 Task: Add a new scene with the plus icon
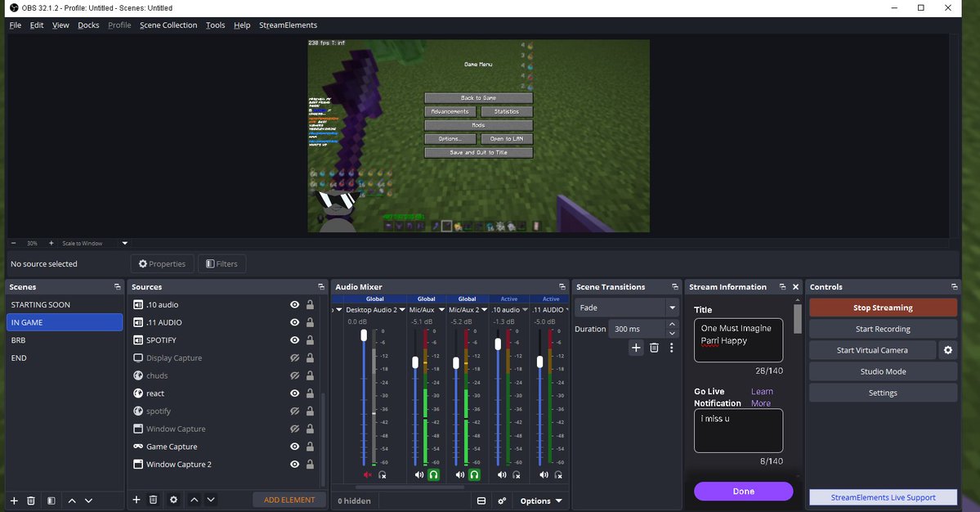click(x=14, y=501)
